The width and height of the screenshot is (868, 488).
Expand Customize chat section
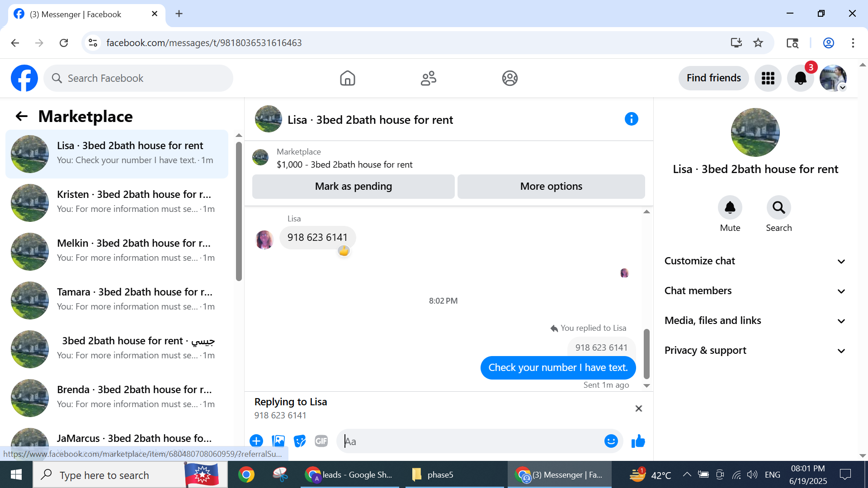click(x=755, y=261)
